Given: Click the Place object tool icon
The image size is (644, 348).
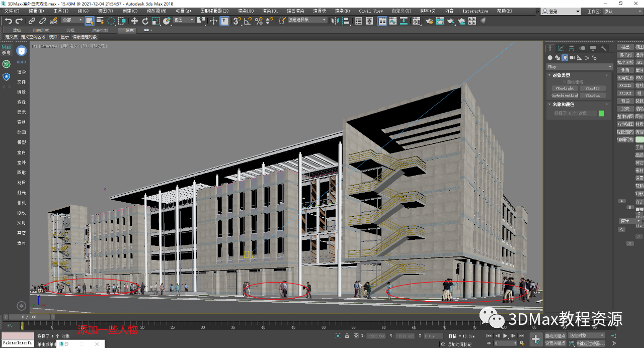Looking at the screenshot, I should point(167,21).
